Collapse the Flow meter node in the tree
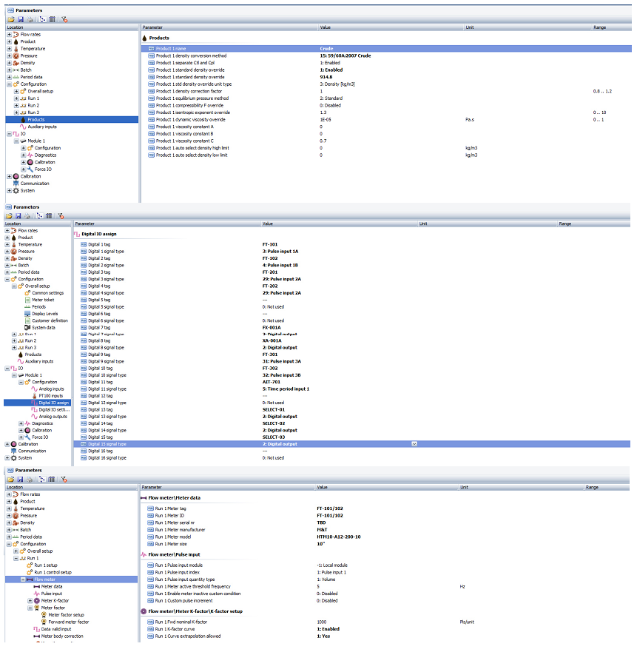 pos(23,579)
